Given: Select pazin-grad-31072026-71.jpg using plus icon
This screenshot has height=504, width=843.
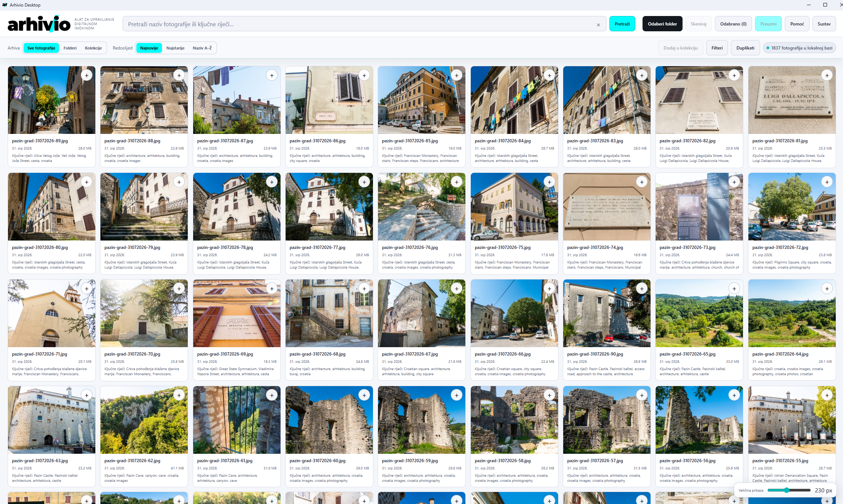Looking at the screenshot, I should point(87,289).
